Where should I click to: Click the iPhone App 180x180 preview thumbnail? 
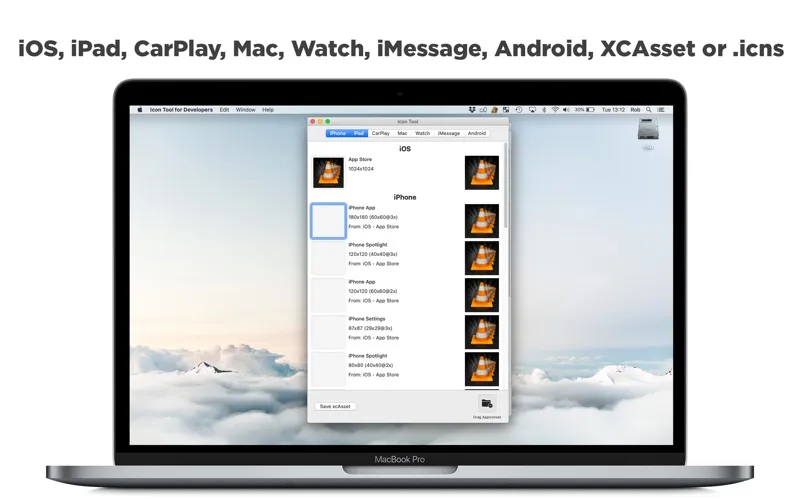[482, 221]
